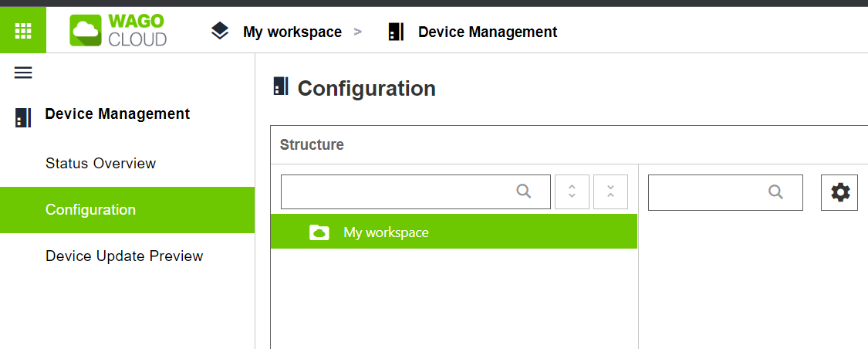Select My workspace tree item
868x349 pixels.
pyautogui.click(x=454, y=232)
